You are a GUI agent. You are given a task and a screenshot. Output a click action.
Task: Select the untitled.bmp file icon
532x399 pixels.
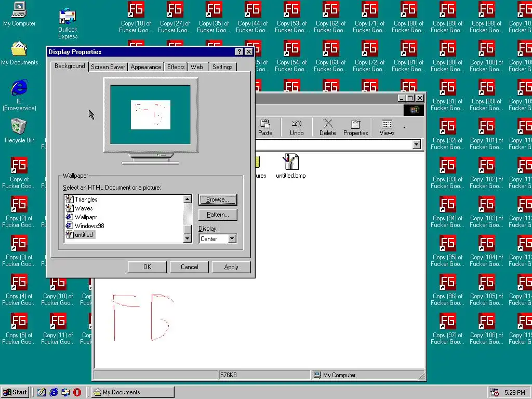[291, 166]
